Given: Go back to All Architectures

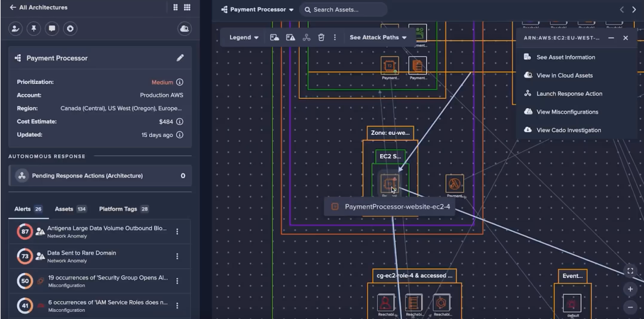Looking at the screenshot, I should pos(39,7).
